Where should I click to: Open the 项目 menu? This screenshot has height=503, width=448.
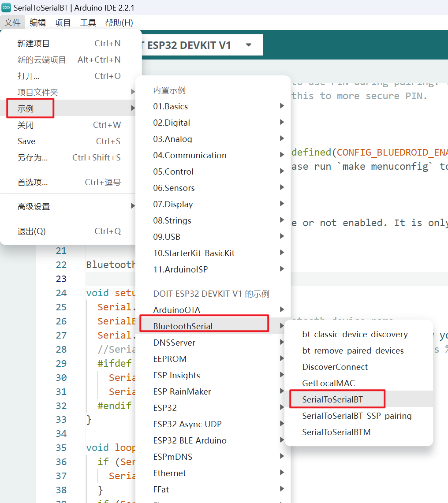[x=63, y=22]
